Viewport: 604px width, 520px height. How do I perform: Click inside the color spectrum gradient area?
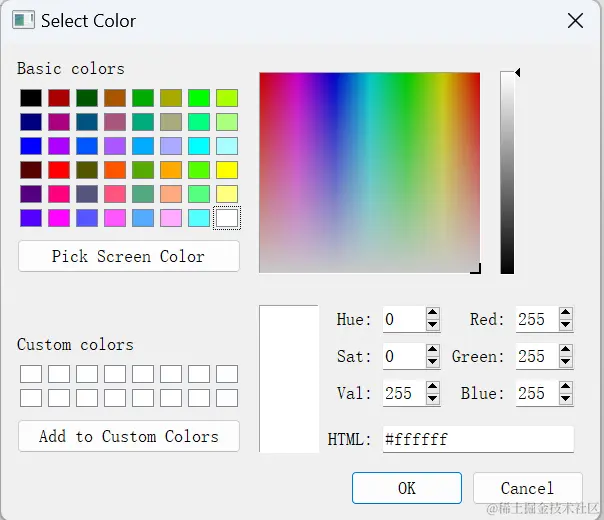pos(369,172)
